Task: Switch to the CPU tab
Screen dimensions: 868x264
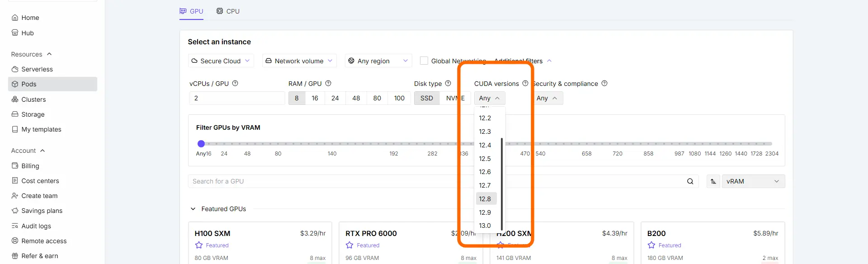Action: 228,11
